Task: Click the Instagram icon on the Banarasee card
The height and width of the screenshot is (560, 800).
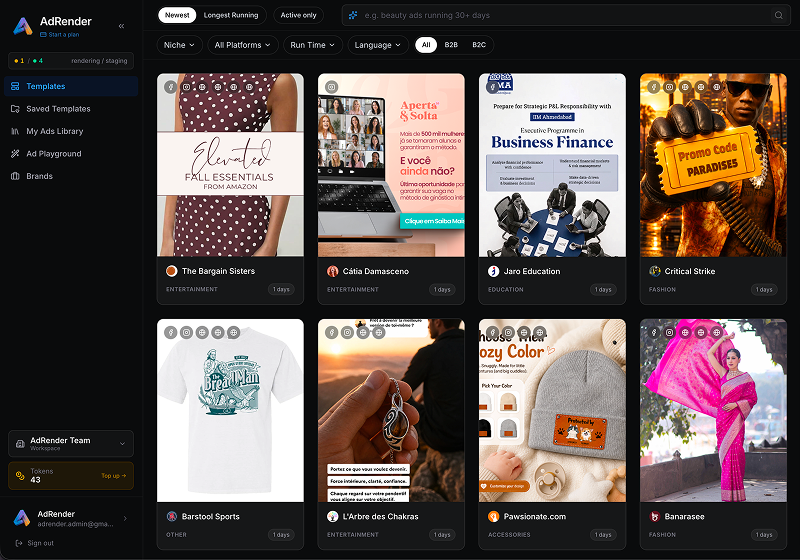Action: 669,333
